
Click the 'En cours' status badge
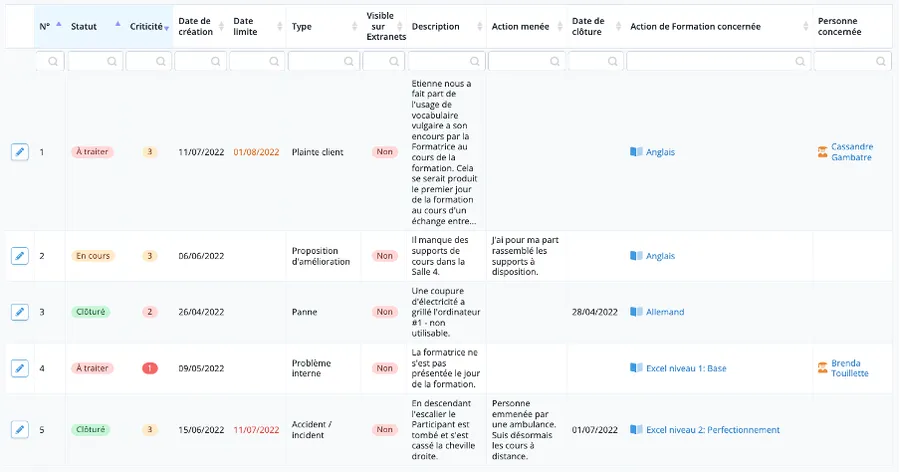click(x=93, y=256)
